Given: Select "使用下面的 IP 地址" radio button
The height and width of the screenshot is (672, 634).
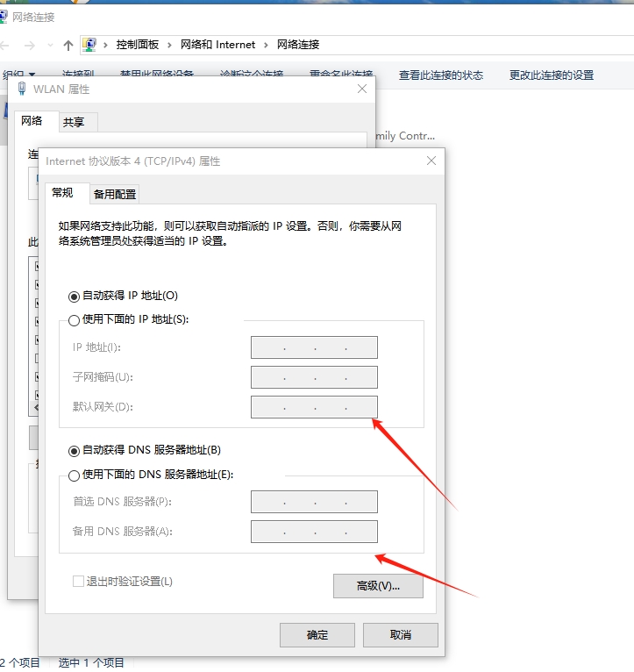Looking at the screenshot, I should [74, 320].
